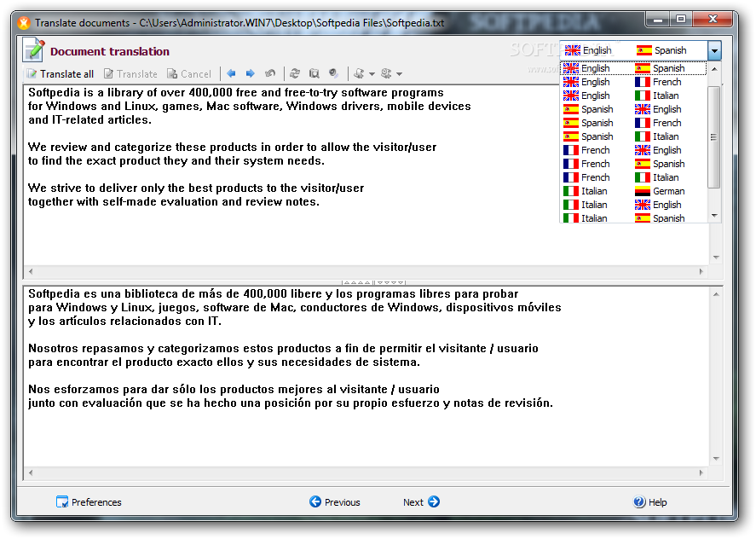The image size is (756, 539).
Task: Select English to Spanish pair in list
Action: click(633, 68)
